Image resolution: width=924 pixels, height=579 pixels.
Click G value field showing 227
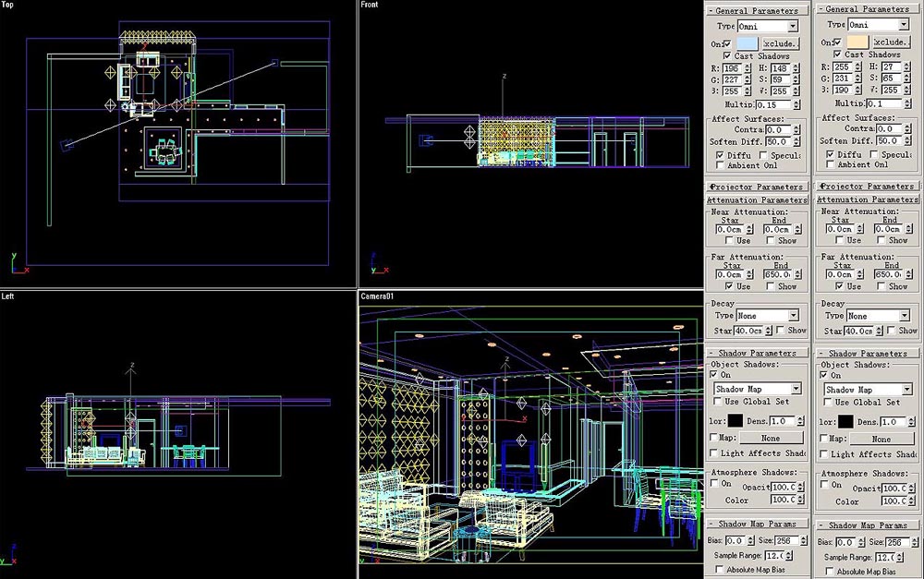click(732, 79)
